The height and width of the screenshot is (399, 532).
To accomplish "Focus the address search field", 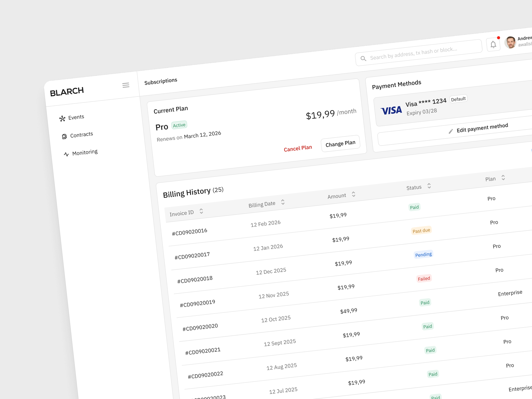I will pos(419,53).
